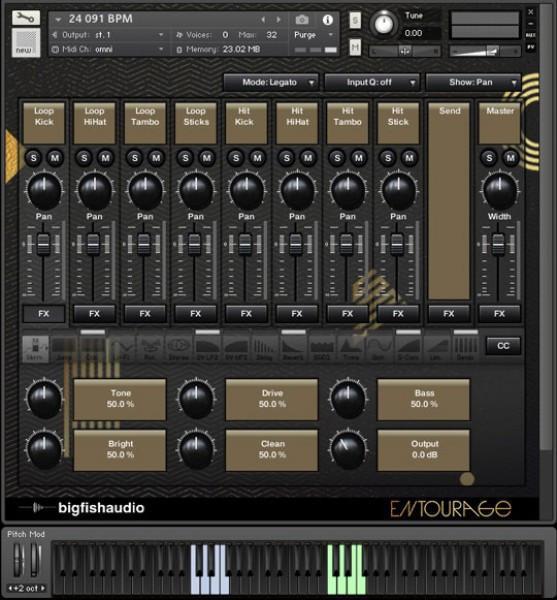Select the Loop Kick channel pad

point(44,123)
